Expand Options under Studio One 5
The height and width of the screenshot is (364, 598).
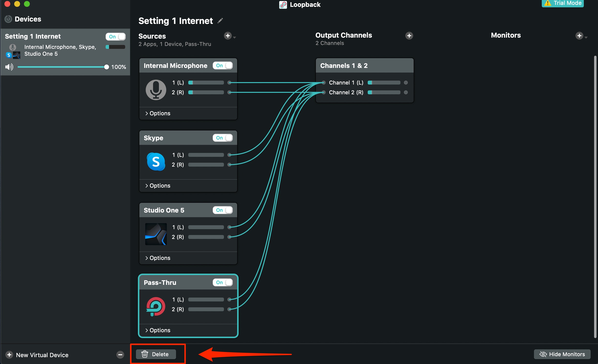tap(158, 258)
